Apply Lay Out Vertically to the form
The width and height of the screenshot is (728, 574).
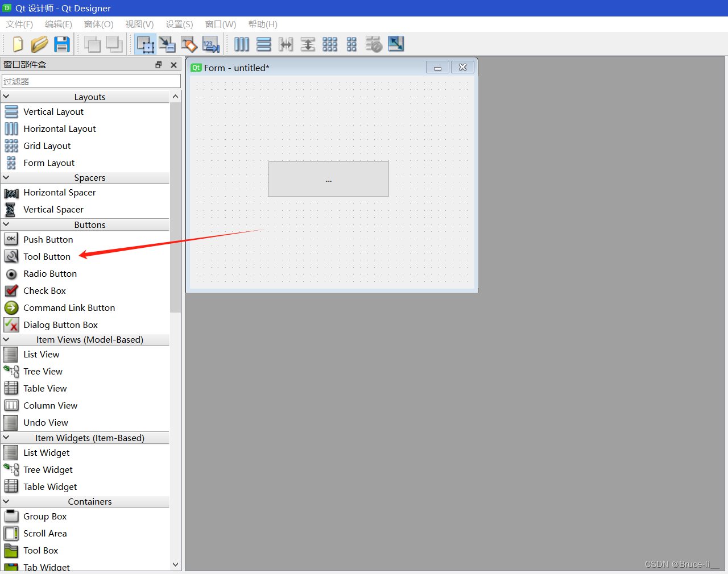point(263,44)
